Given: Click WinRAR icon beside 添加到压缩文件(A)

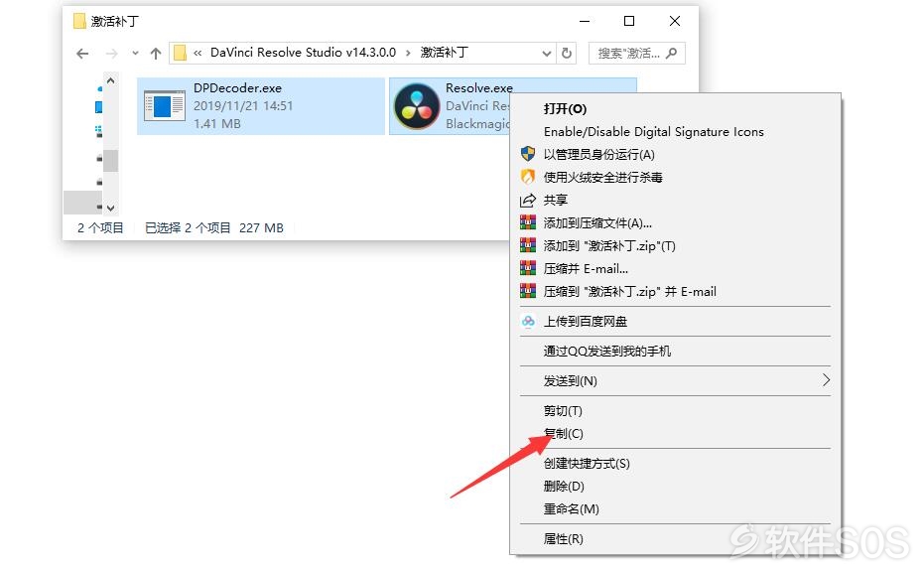Looking at the screenshot, I should point(528,222).
